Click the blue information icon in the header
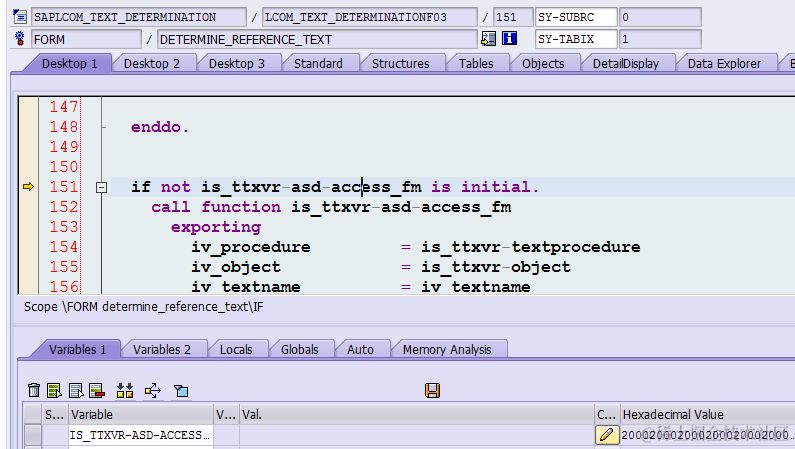The image size is (795, 449). (x=509, y=39)
